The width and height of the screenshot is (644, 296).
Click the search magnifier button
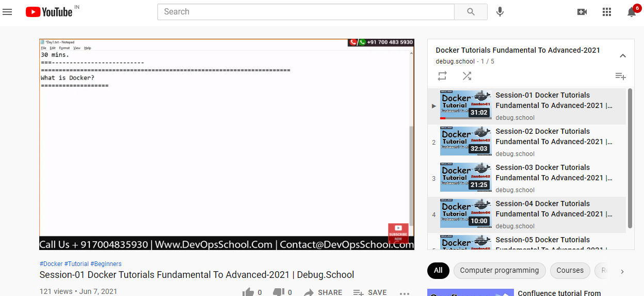click(x=471, y=12)
